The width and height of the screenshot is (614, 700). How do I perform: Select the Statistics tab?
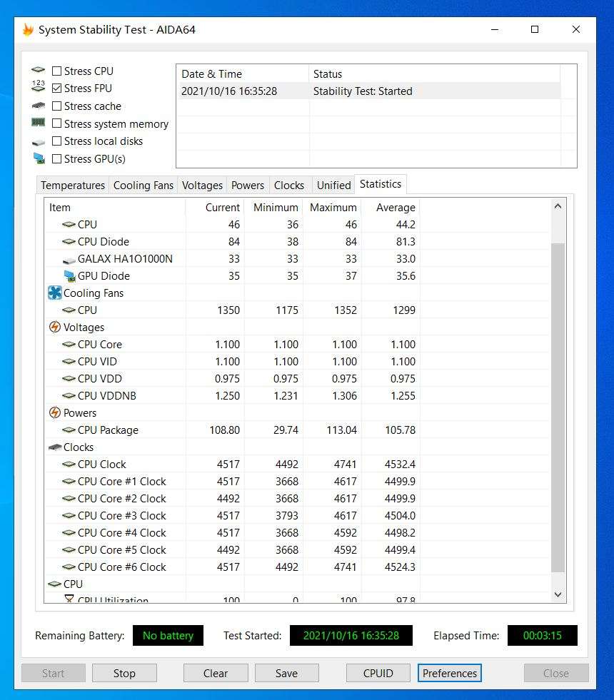click(381, 184)
